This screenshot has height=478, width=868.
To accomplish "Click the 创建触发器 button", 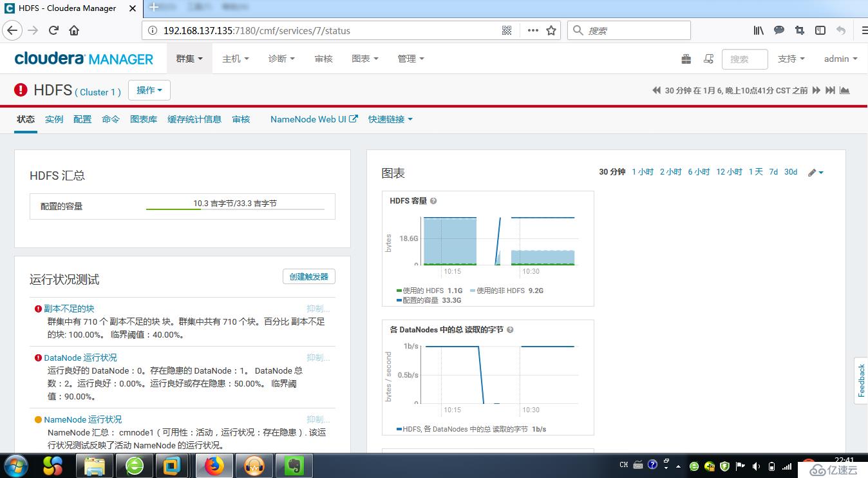I will point(309,276).
